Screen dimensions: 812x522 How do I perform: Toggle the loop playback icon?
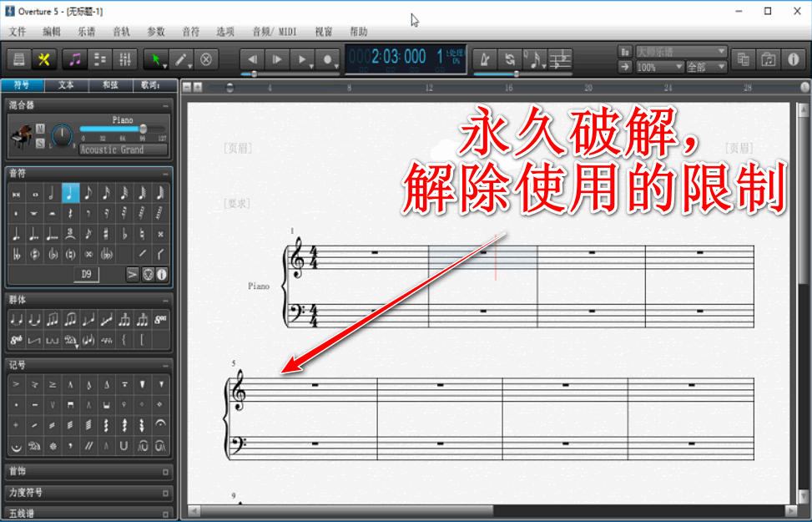[x=510, y=59]
